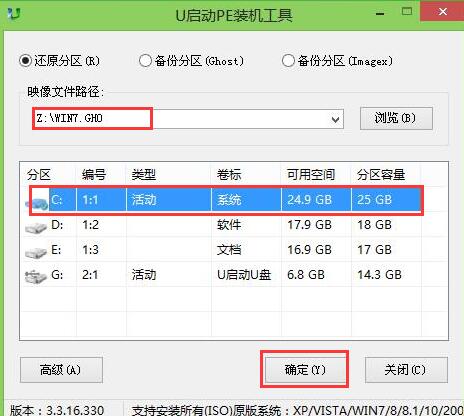Select the G: USB drive icon
This screenshot has width=464, height=416.
click(36, 277)
